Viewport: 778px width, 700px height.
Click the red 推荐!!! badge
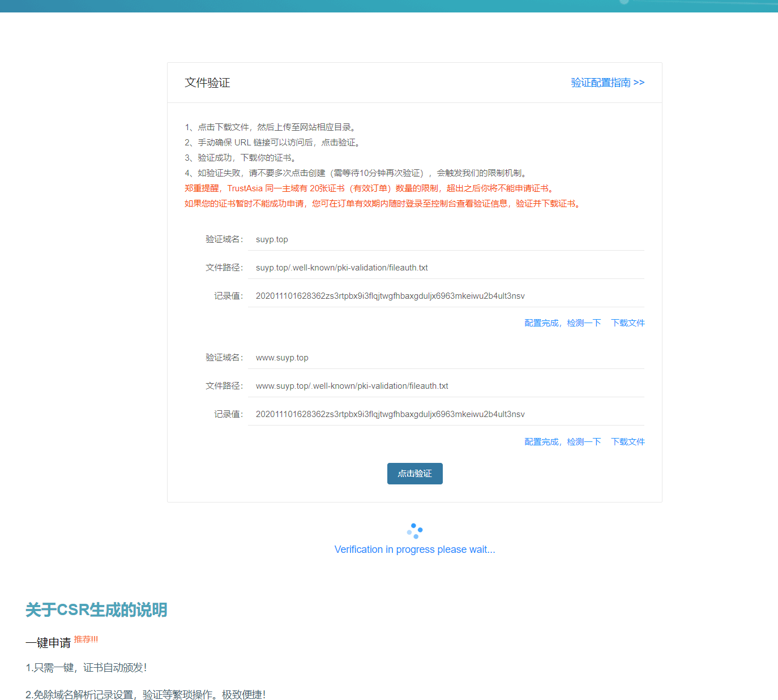(x=86, y=639)
